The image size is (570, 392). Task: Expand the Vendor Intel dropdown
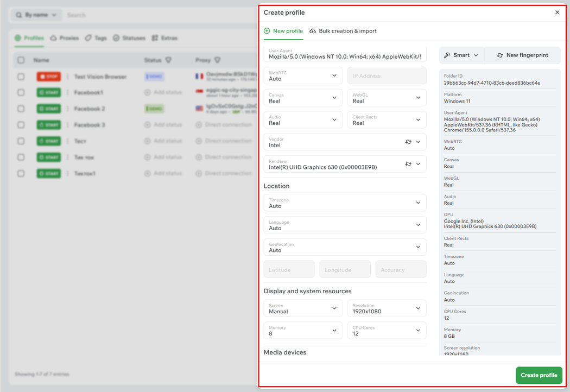418,142
